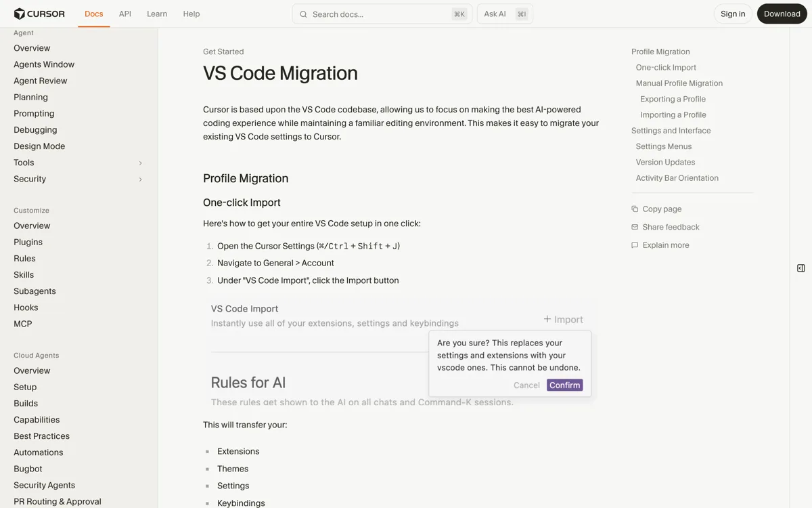Go to Agent Review page
Image resolution: width=812 pixels, height=508 pixels.
pyautogui.click(x=41, y=81)
